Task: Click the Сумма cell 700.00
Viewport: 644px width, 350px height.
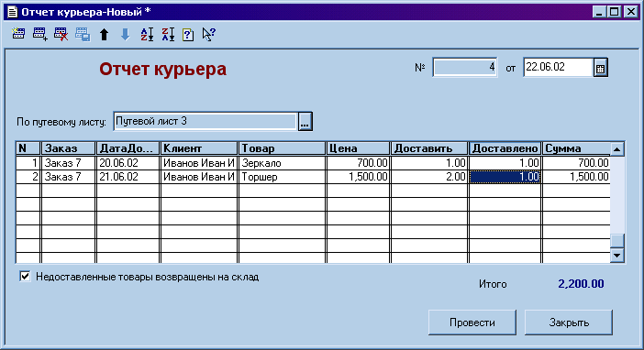Action: pos(576,163)
